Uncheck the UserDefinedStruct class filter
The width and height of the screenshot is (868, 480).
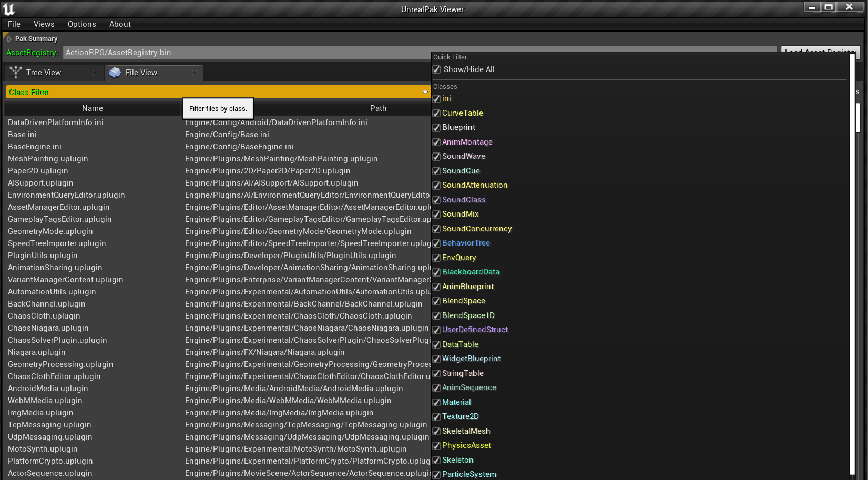pos(436,330)
